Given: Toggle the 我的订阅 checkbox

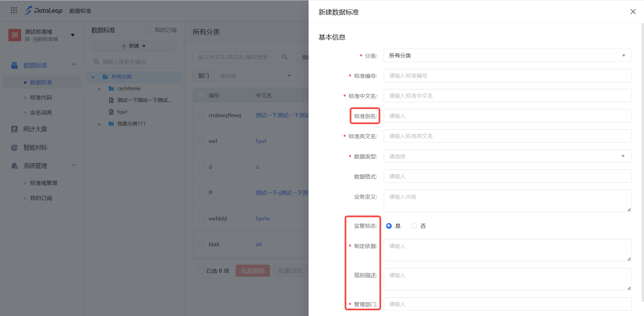Looking at the screenshot, I should [x=149, y=30].
